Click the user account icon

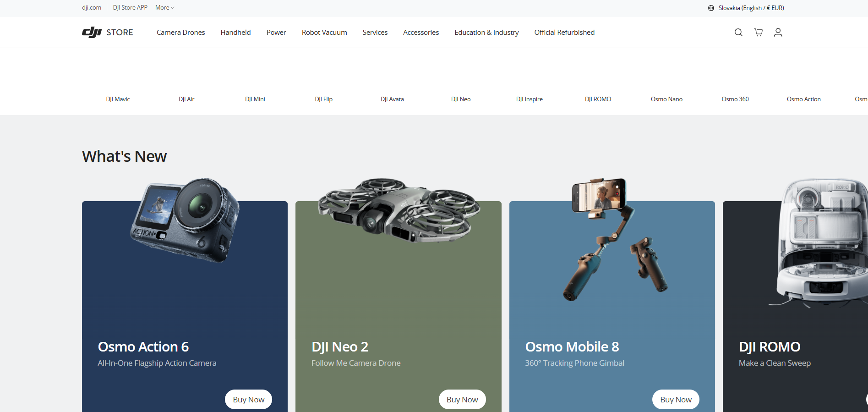tap(778, 33)
